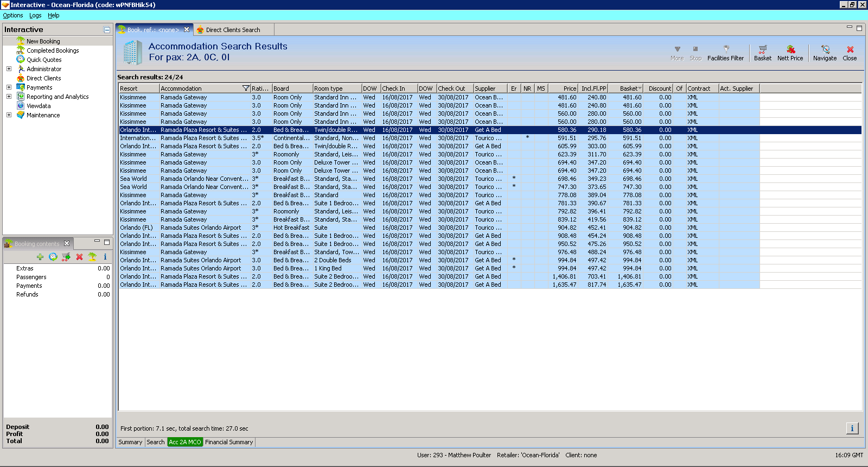The width and height of the screenshot is (868, 467).
Task: Click the clock refresh icon in Booking contents
Action: tap(53, 257)
